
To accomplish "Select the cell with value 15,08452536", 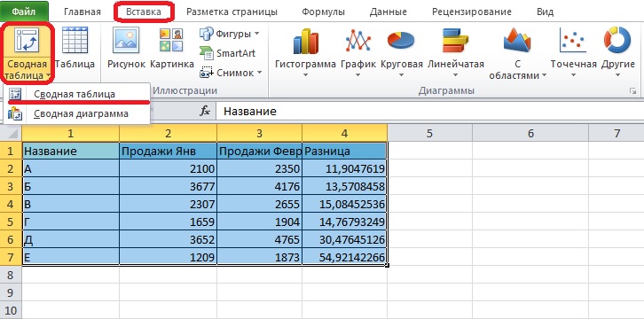I will coord(344,204).
